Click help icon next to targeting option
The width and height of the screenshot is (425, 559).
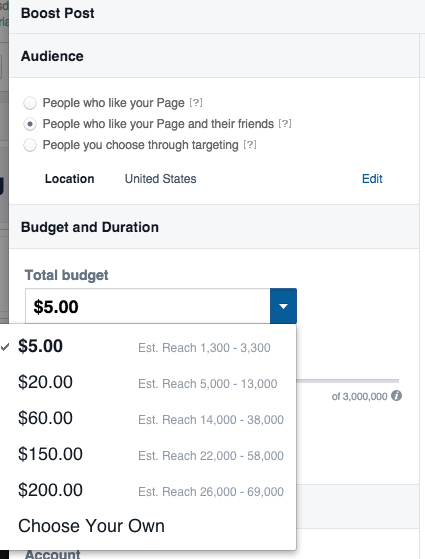point(250,145)
